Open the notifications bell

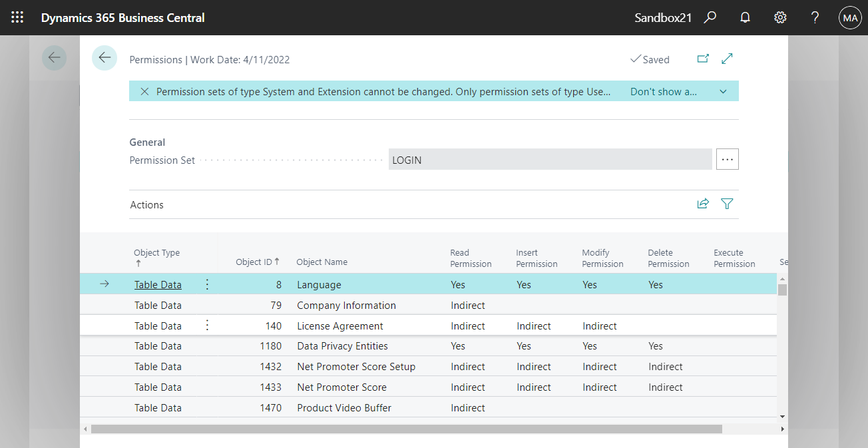pyautogui.click(x=746, y=18)
